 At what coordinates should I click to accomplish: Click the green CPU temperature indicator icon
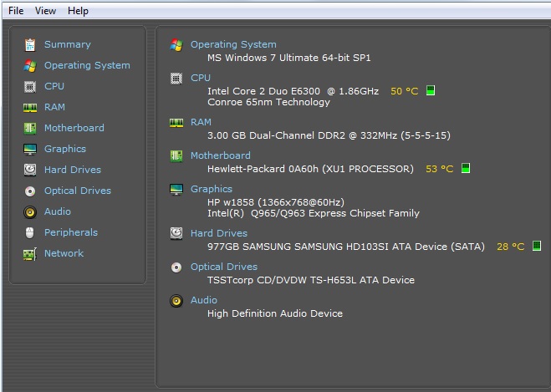431,90
